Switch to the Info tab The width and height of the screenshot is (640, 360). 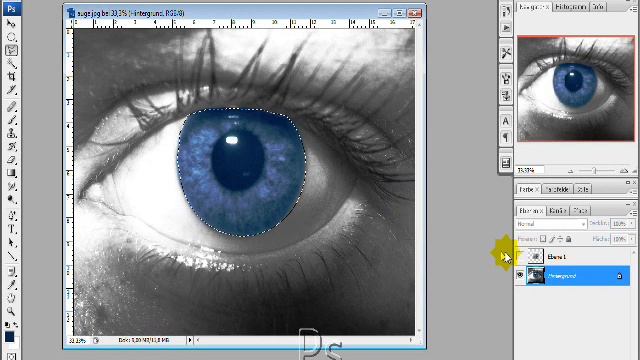598,7
